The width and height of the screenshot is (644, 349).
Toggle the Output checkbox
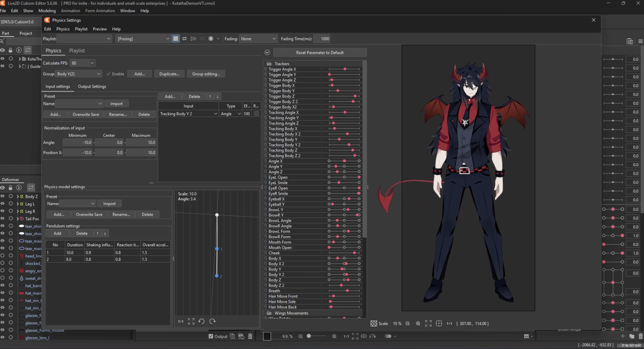[x=211, y=336]
